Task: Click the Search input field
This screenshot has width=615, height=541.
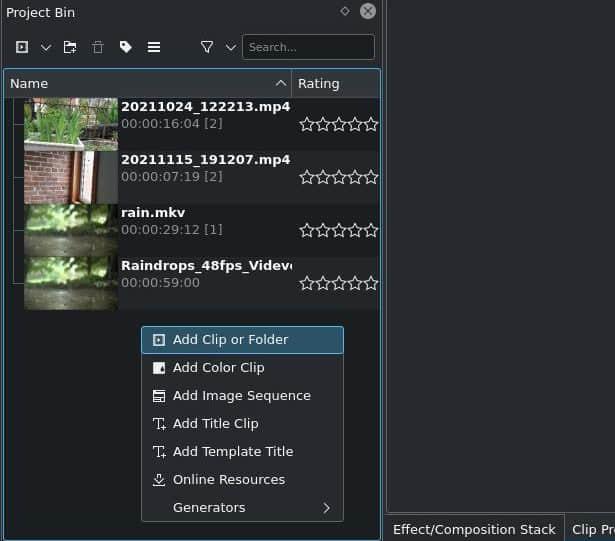Action: (x=308, y=47)
